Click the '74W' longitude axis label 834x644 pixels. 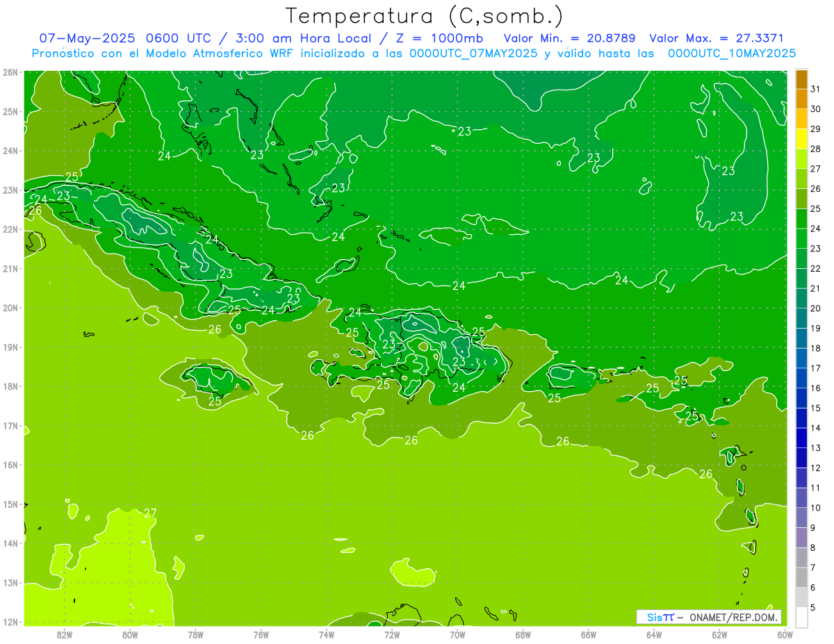[327, 634]
